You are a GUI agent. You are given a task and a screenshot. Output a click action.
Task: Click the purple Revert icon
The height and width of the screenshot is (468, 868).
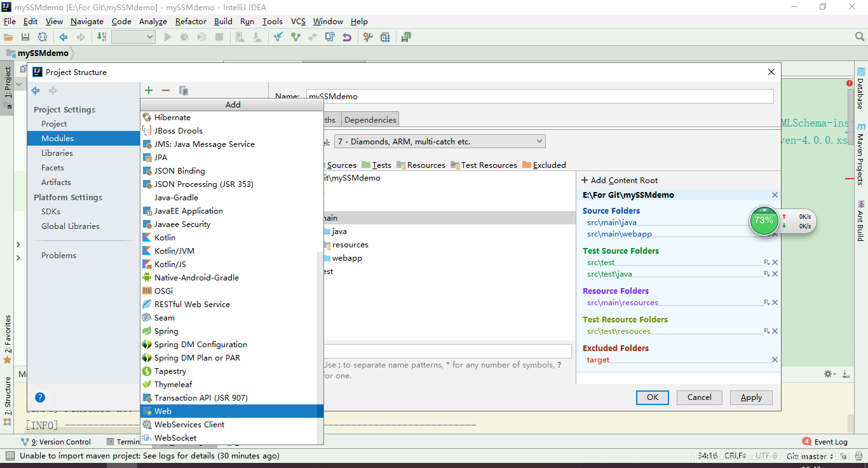pos(347,38)
